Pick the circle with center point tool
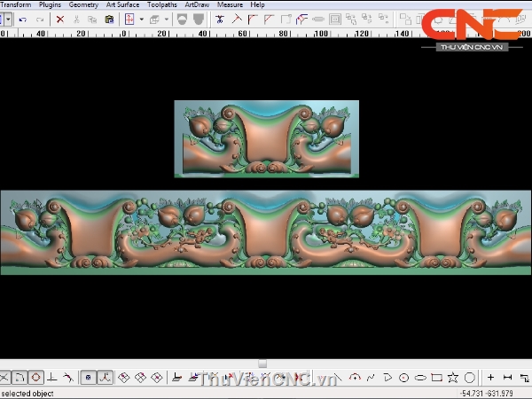Image resolution: width=532 pixels, height=399 pixels. pos(404,378)
